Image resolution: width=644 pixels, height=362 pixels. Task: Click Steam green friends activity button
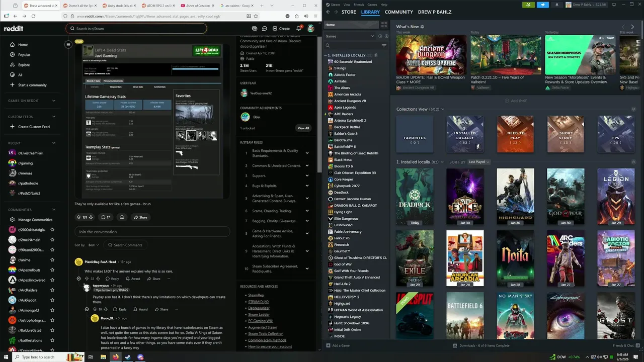click(x=528, y=5)
